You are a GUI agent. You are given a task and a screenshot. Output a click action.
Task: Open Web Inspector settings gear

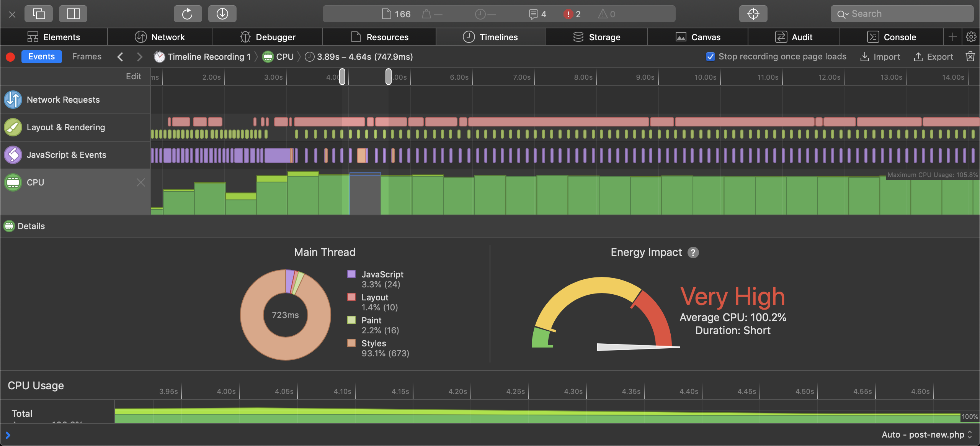[971, 37]
